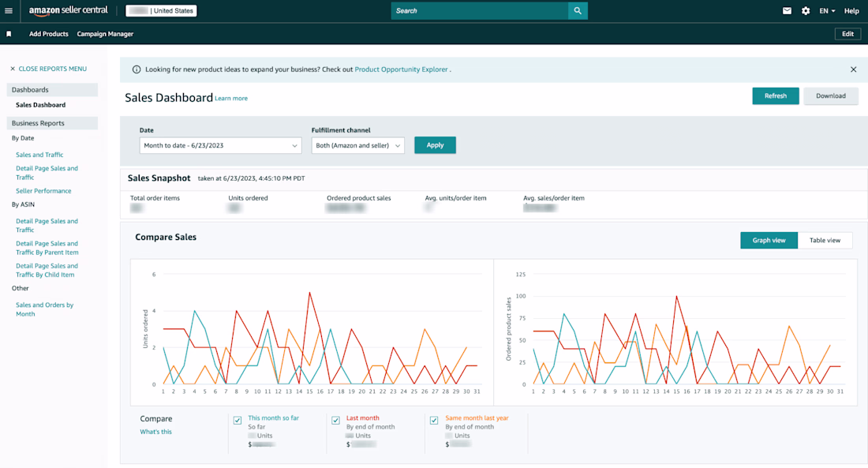This screenshot has width=868, height=468.
Task: Open the EN language dropdown
Action: (827, 10)
